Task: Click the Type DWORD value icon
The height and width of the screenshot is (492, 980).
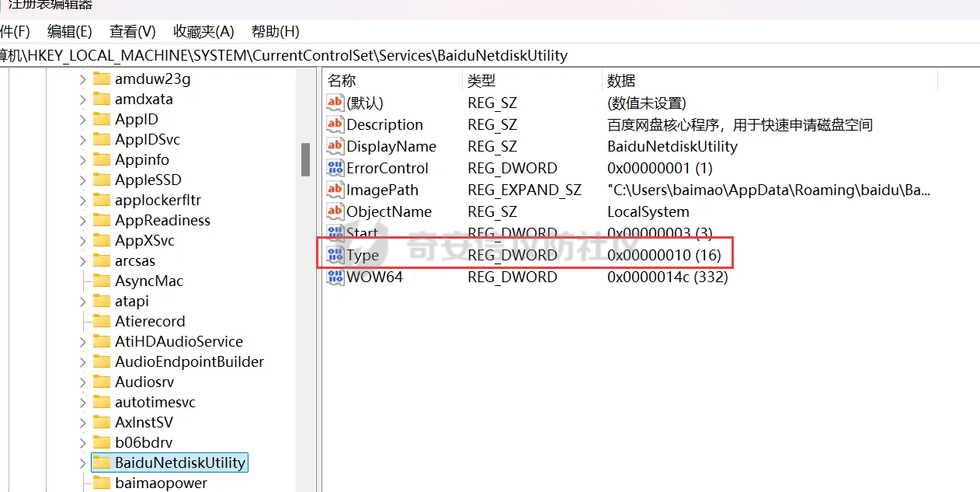Action: tap(335, 255)
